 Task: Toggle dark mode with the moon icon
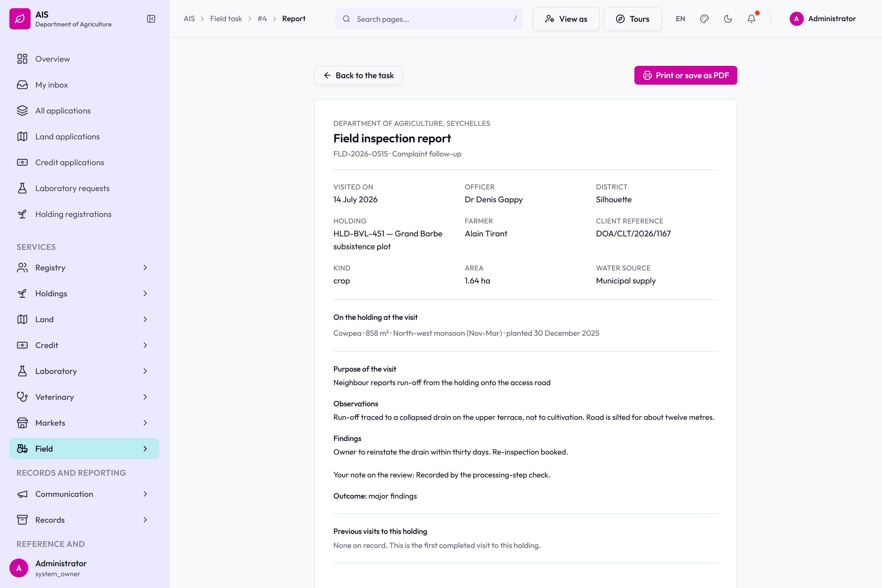pos(728,19)
